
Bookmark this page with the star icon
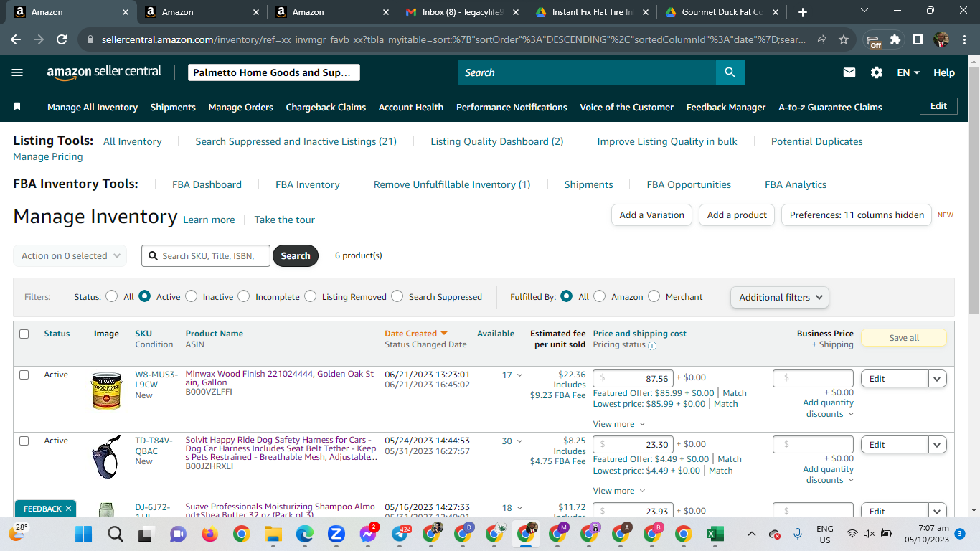[844, 40]
